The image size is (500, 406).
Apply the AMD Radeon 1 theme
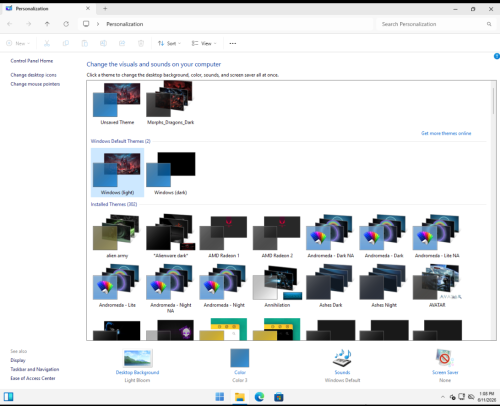coord(224,236)
